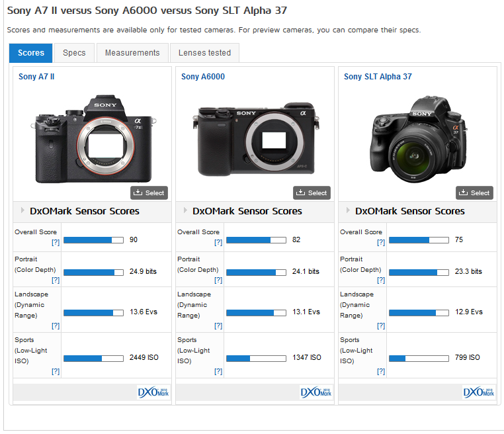Click the DxOMark logo under Sony A7 II
The height and width of the screenshot is (434, 504).
point(153,392)
